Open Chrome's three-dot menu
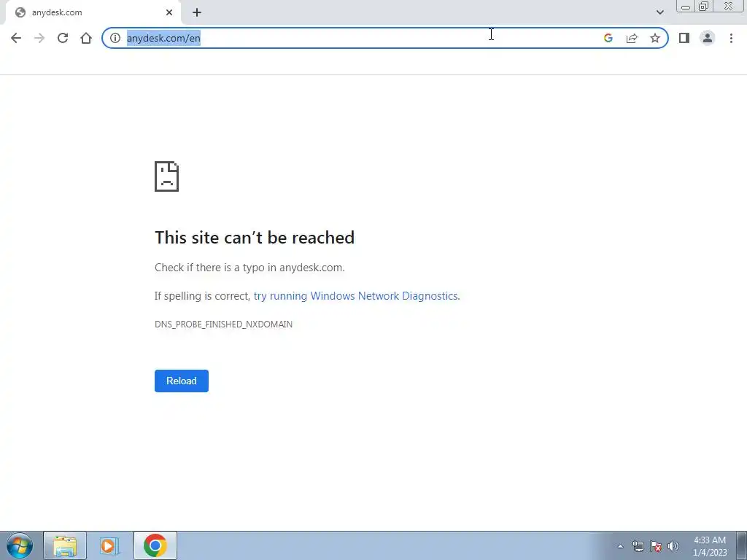747x560 pixels. click(731, 38)
